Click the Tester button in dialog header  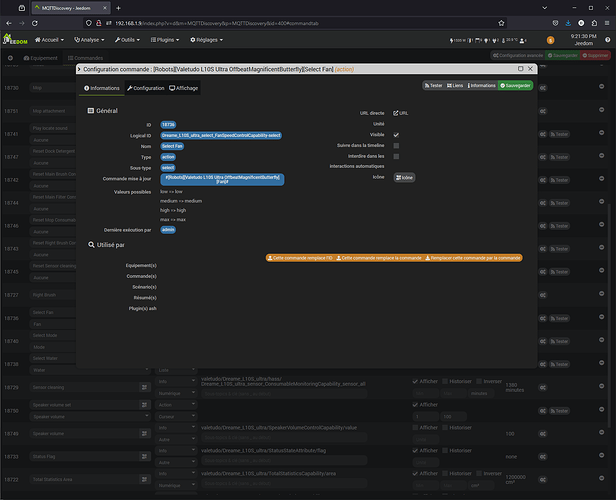(432, 86)
